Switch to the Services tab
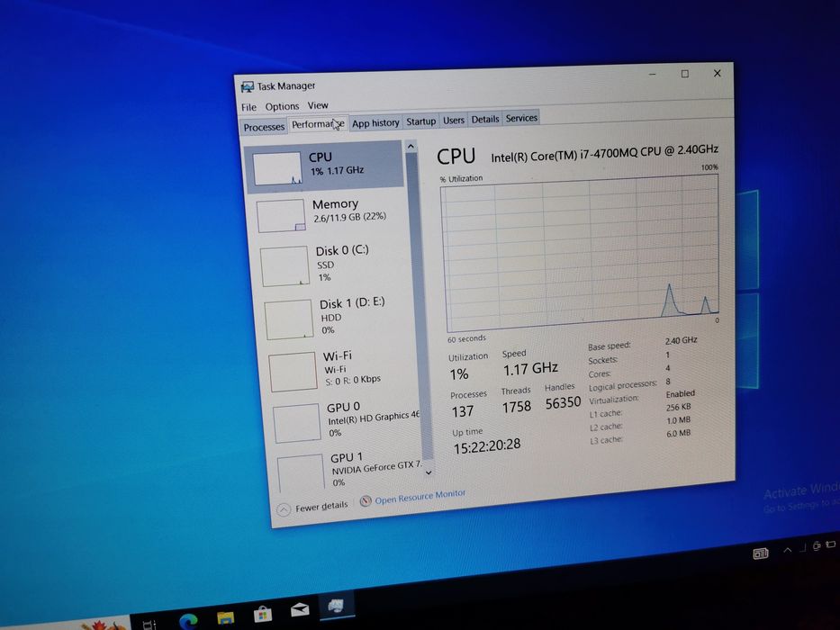Image resolution: width=840 pixels, height=630 pixels. click(521, 118)
